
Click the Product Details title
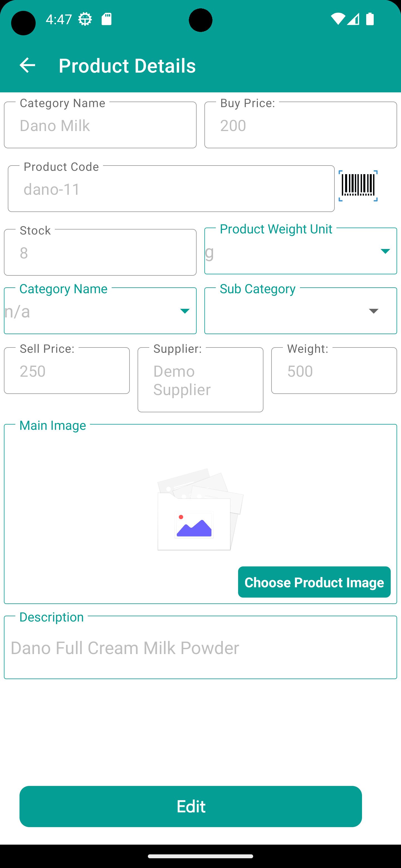pos(127,65)
